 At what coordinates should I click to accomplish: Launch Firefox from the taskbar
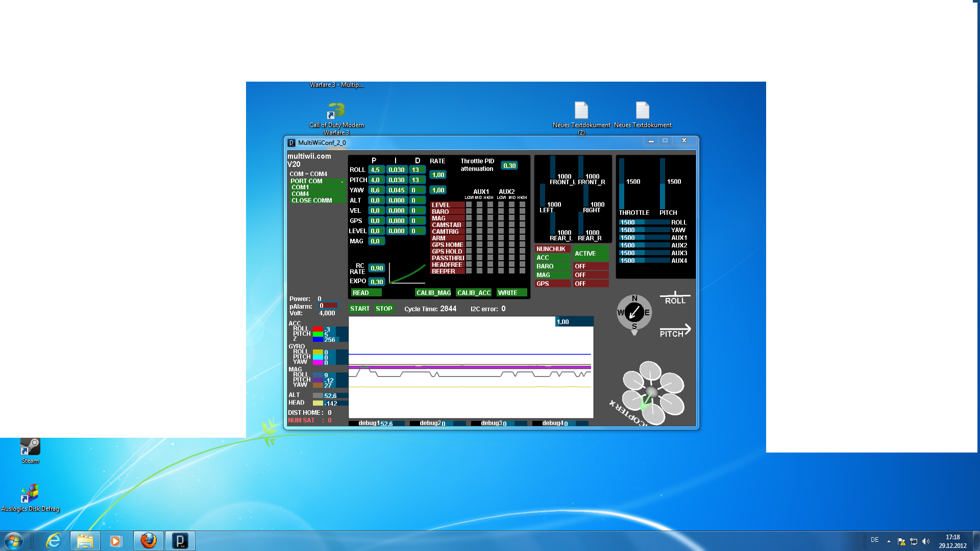click(148, 540)
